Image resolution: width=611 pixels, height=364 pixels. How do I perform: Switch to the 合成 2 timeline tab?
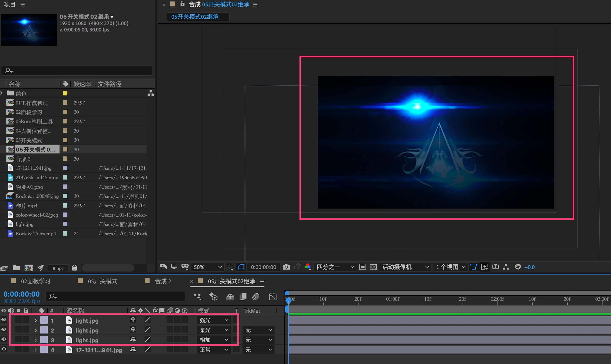click(x=163, y=281)
